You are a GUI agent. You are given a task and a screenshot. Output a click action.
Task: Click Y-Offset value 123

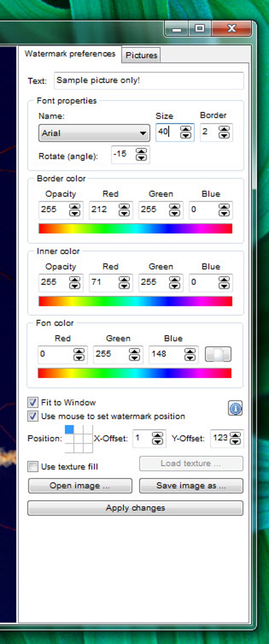point(220,438)
